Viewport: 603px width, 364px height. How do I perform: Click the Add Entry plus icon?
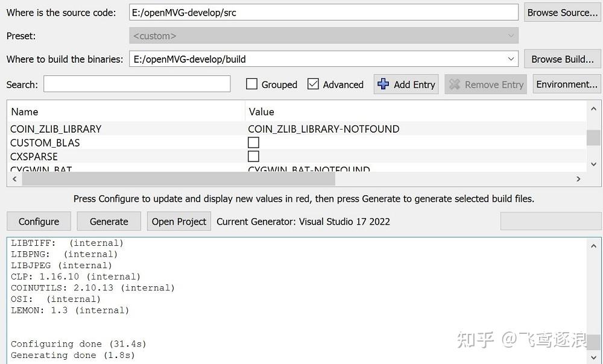[384, 84]
